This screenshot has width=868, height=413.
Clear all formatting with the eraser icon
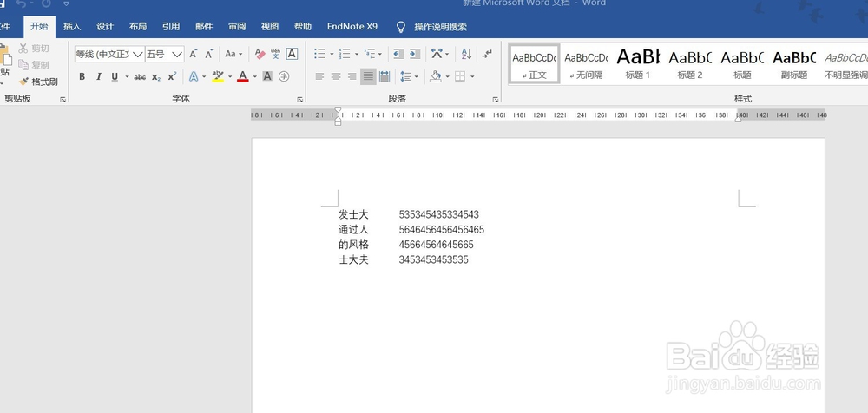(260, 54)
